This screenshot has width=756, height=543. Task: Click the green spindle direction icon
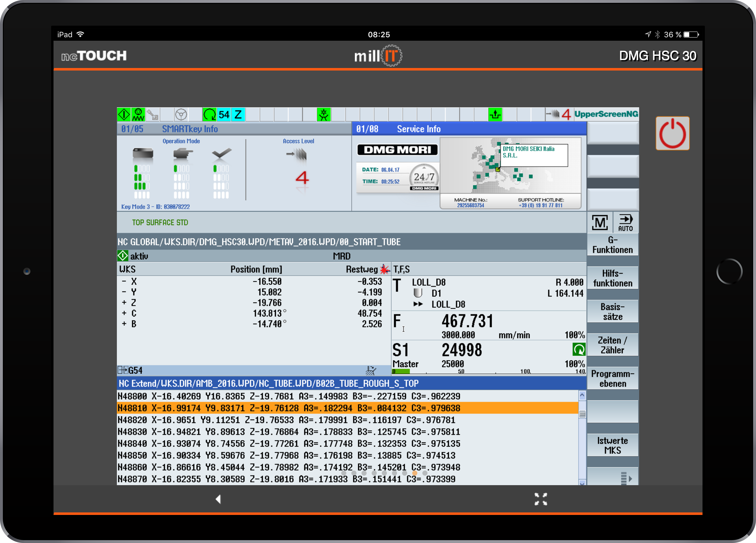tap(579, 349)
